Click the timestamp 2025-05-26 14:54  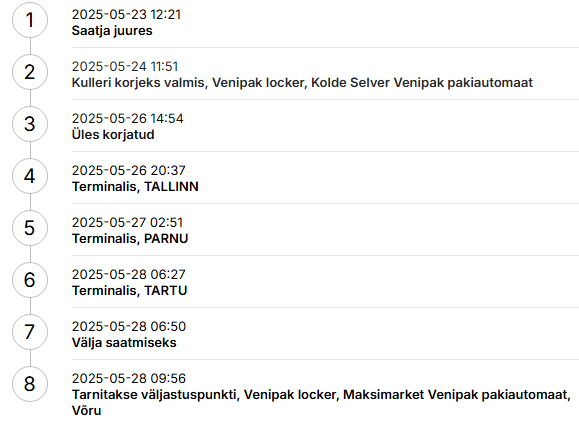[x=127, y=119]
